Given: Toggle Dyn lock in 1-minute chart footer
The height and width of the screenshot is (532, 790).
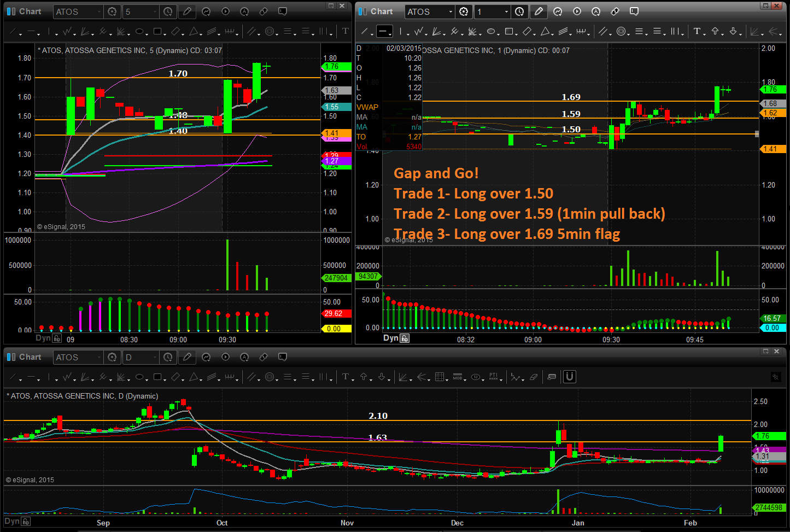Looking at the screenshot, I should [x=405, y=338].
